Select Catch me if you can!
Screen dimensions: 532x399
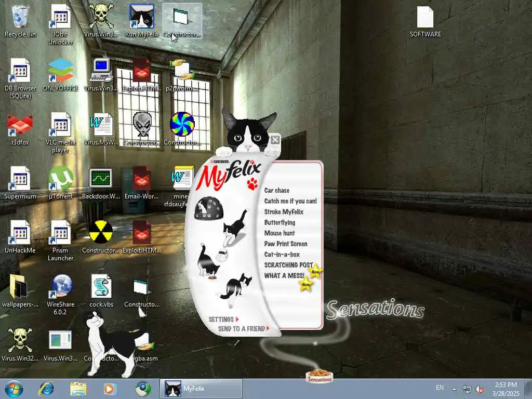tap(290, 201)
